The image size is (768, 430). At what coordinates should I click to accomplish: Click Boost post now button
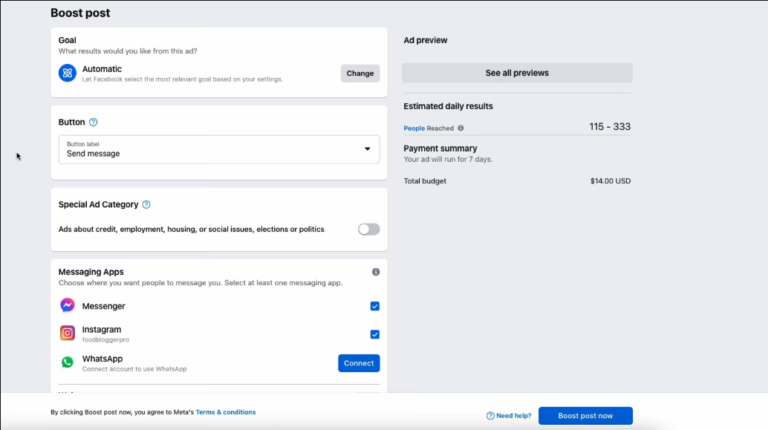click(585, 416)
